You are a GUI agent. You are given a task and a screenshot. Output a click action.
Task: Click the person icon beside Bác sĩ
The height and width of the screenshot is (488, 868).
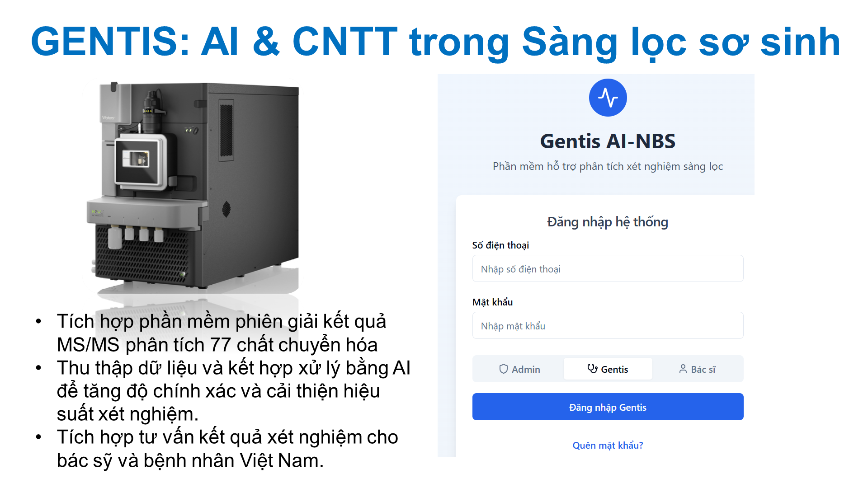pyautogui.click(x=683, y=369)
